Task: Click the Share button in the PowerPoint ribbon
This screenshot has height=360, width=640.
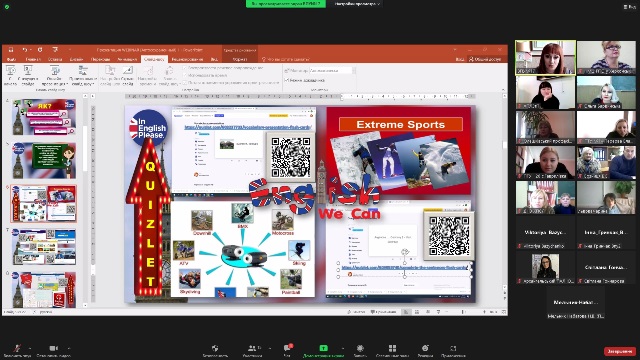Action: [485, 59]
